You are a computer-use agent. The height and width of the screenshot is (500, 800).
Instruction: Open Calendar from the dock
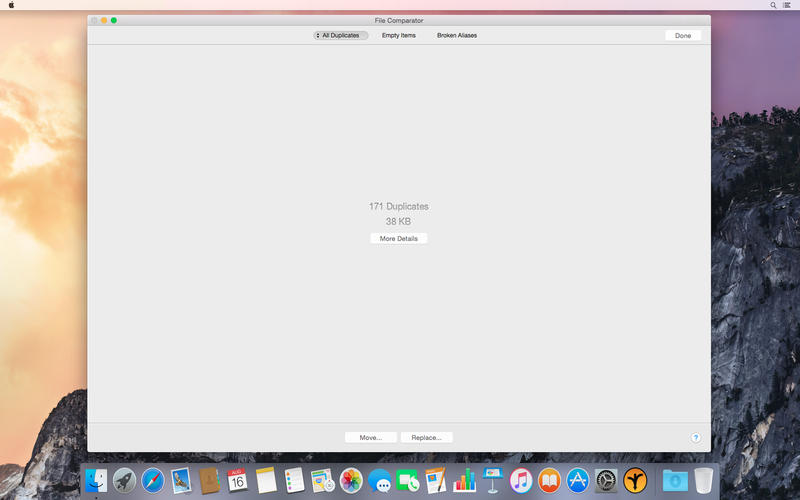[x=237, y=480]
